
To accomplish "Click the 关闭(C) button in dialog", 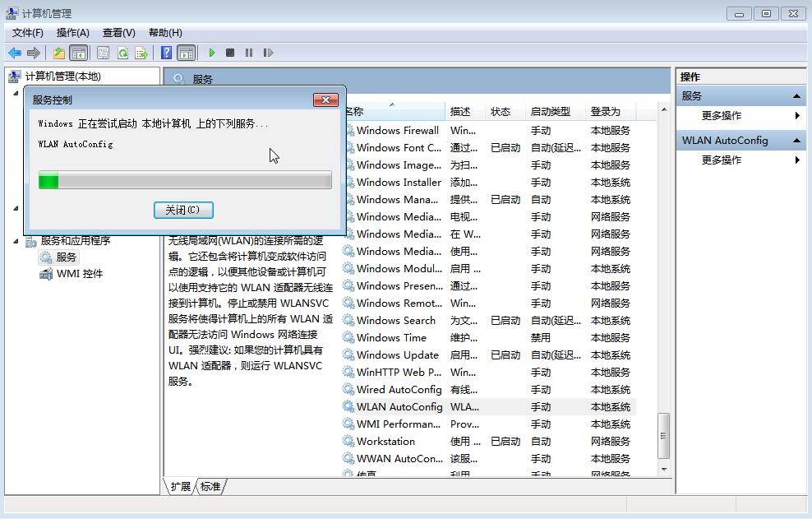I will [183, 210].
